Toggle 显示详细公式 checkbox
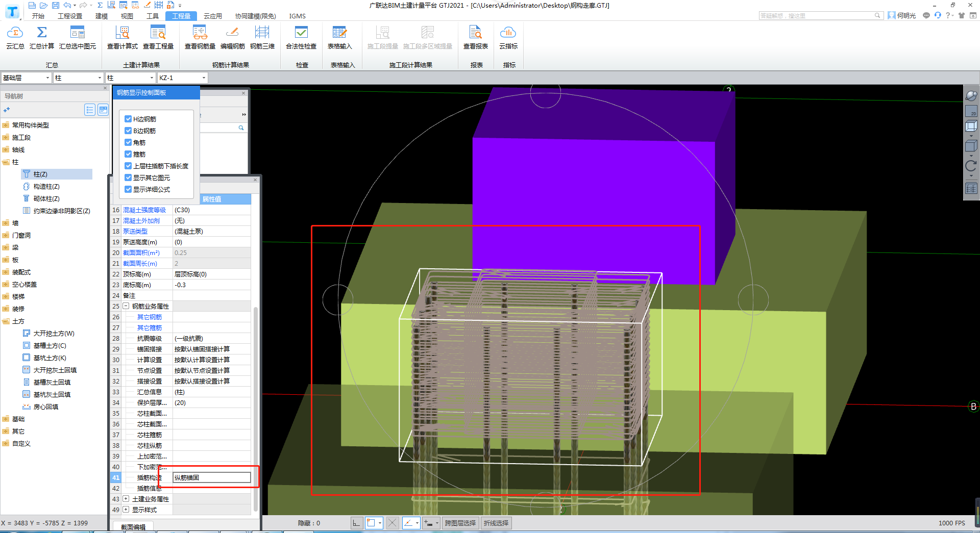The width and height of the screenshot is (980, 533). coord(128,189)
